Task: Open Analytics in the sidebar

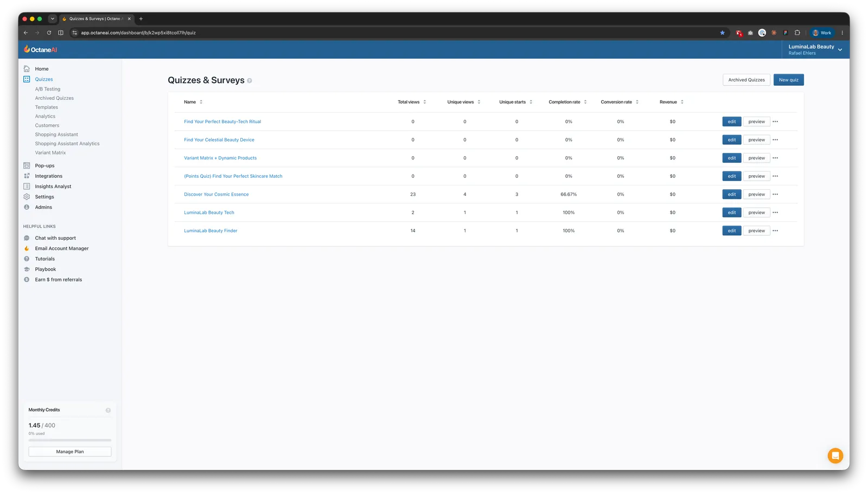Action: point(45,117)
